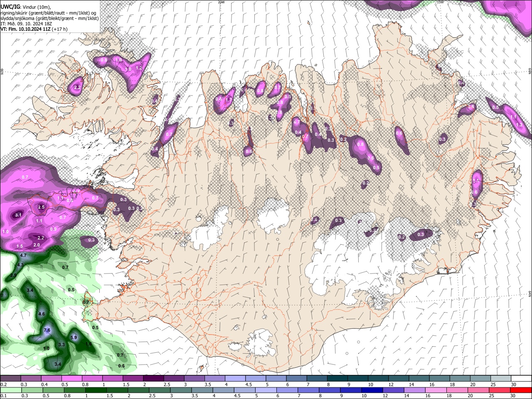Click the '0.2' label starting the snow legend

4,385
